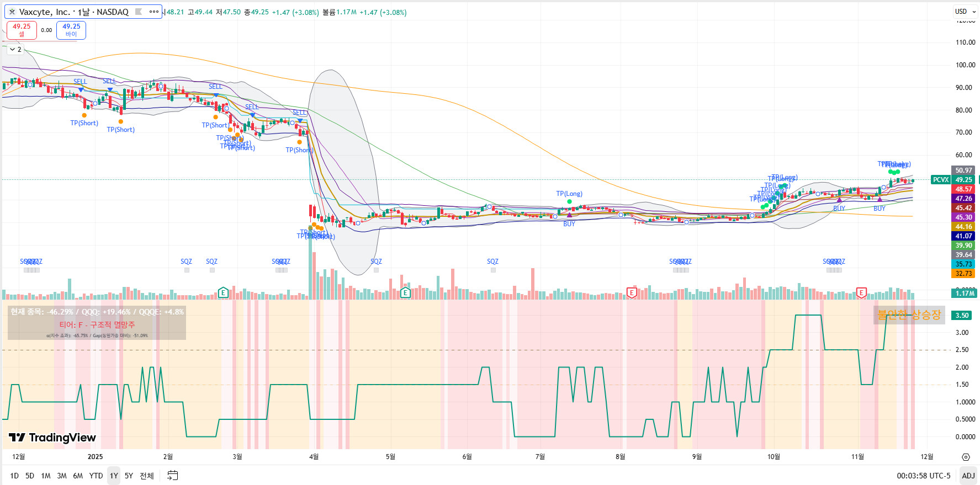The width and height of the screenshot is (980, 485).
Task: Select the 5D time range
Action: (x=30, y=476)
